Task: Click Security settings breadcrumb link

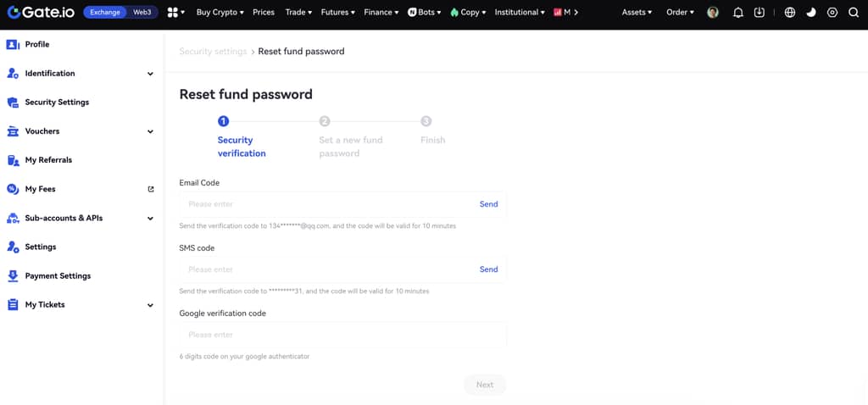Action: (213, 52)
